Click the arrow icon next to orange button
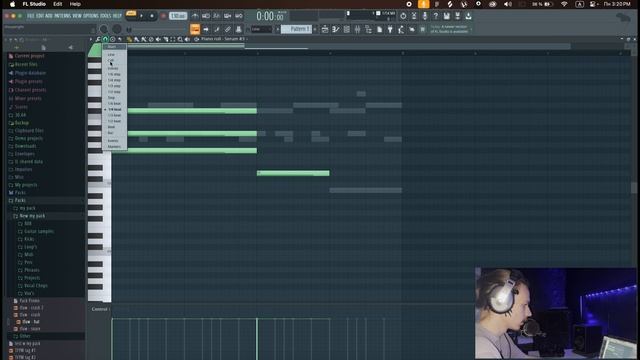The width and height of the screenshot is (640, 360). click(206, 29)
